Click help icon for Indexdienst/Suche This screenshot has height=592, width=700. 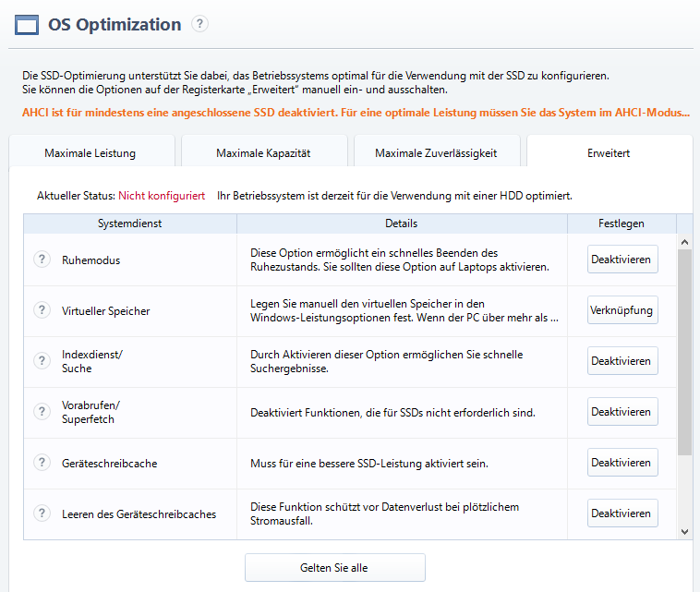tap(42, 361)
